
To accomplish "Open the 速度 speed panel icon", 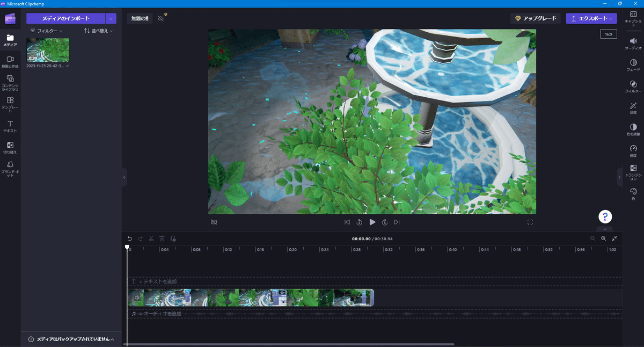I will [x=633, y=151].
